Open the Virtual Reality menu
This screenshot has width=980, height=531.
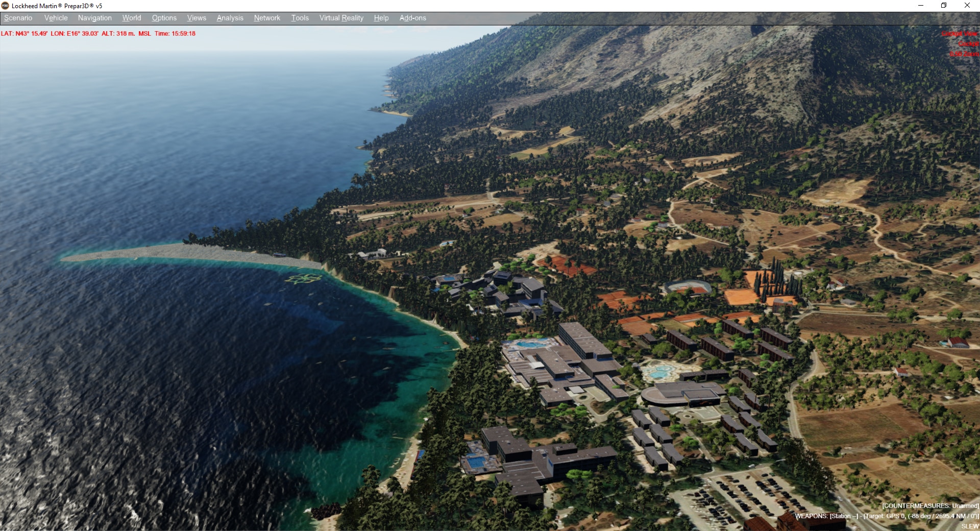point(341,18)
